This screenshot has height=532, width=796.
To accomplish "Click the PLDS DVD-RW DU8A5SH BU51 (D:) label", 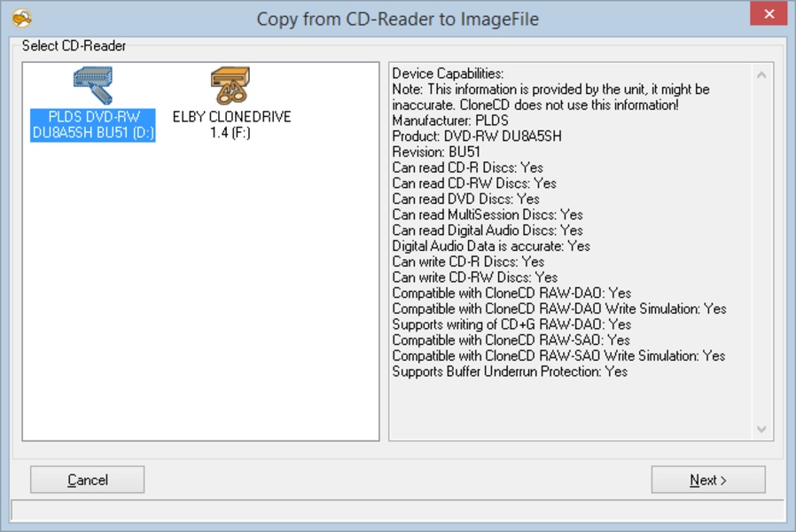I will coord(93,125).
